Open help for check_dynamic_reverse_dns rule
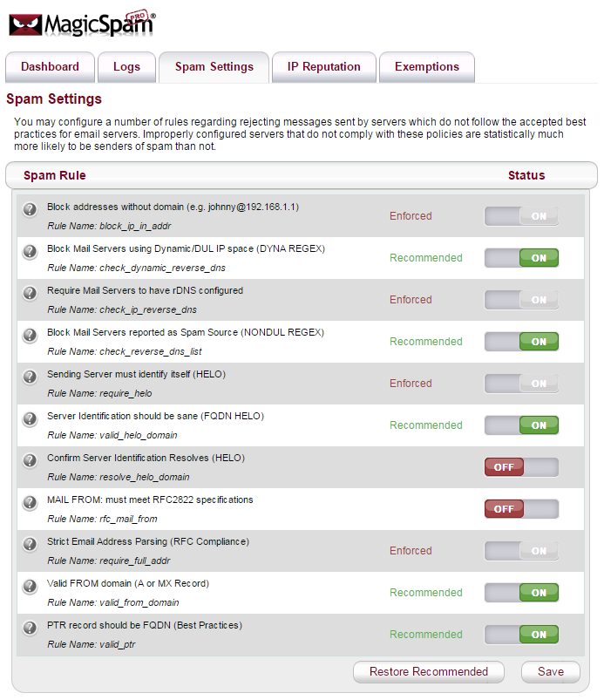Screen dimensions: 604x700 point(30,251)
